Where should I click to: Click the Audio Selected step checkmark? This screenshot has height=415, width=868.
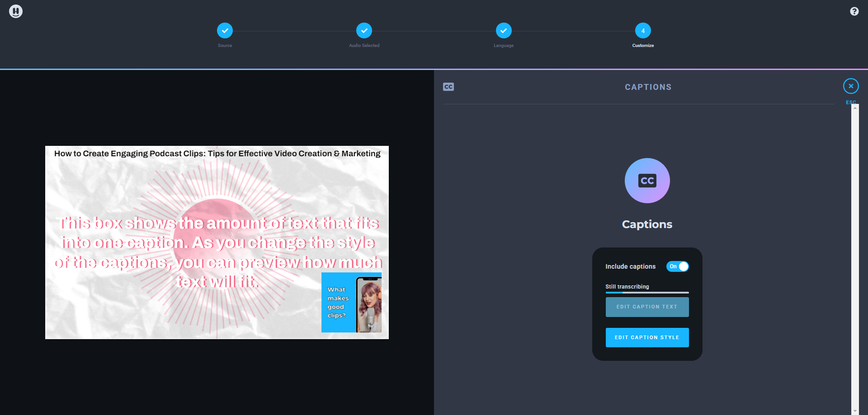point(364,31)
